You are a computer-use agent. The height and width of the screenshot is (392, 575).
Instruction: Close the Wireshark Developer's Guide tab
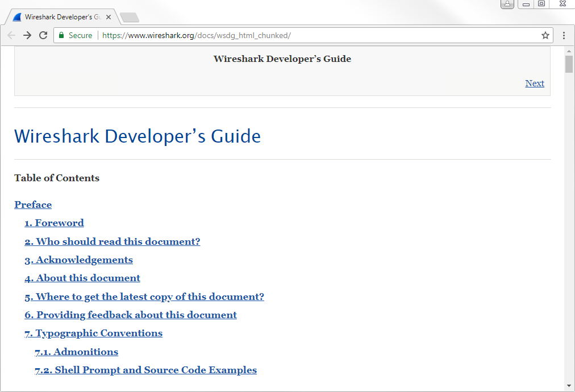click(x=109, y=17)
